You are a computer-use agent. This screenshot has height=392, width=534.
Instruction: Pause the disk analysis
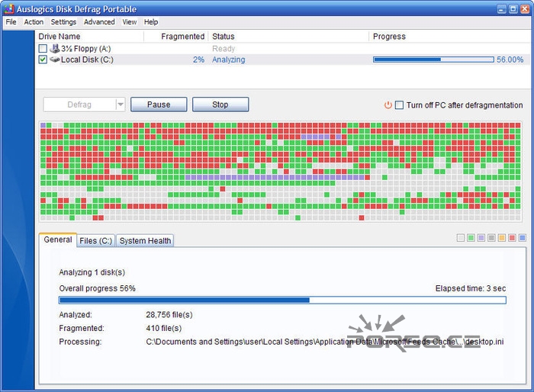coord(159,104)
